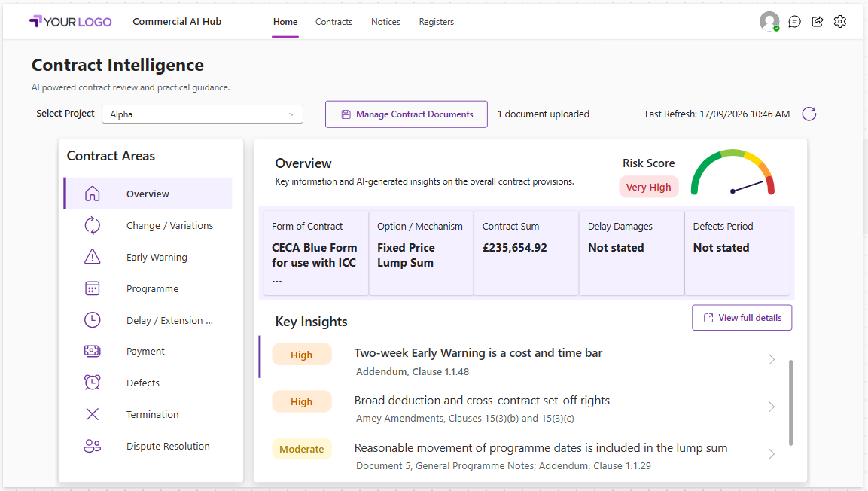Click the Termination cross icon
868x491 pixels.
coord(93,414)
